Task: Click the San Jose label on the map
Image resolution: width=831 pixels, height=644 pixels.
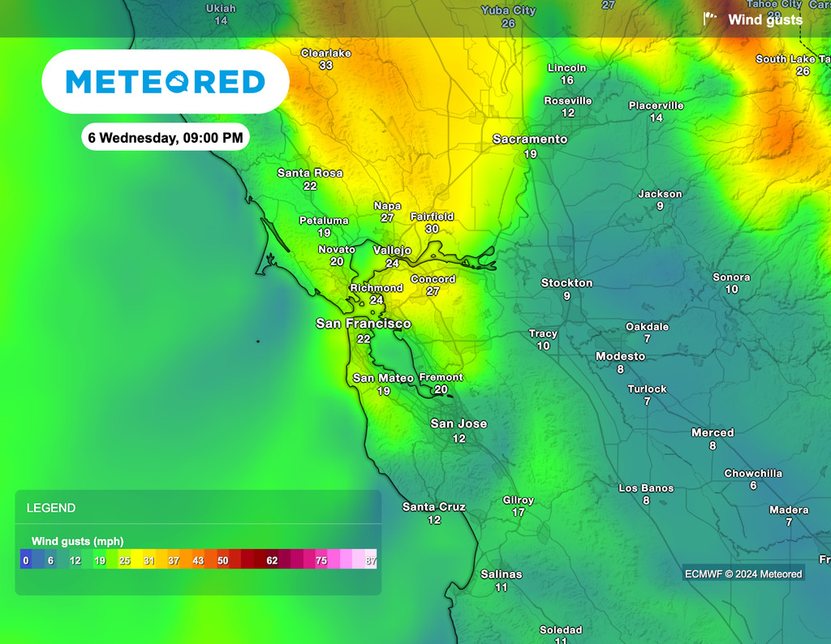Action: pos(459,423)
